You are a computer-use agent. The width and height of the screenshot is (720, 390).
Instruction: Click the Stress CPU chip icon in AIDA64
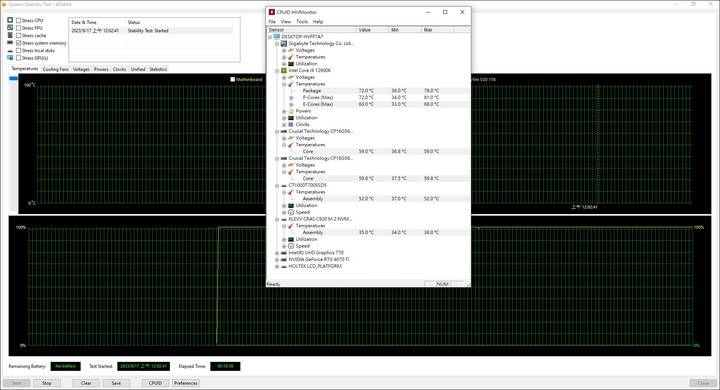pyautogui.click(x=10, y=20)
